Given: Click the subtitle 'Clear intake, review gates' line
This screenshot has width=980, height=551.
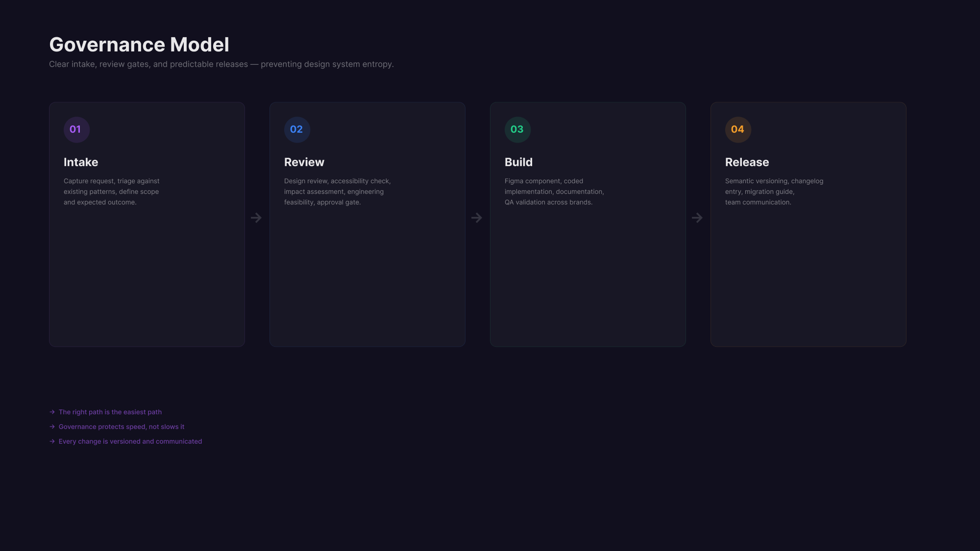Looking at the screenshot, I should [x=221, y=64].
